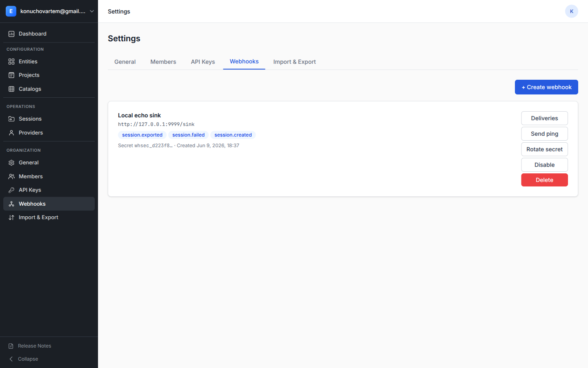The width and height of the screenshot is (588, 368).
Task: Delete the Local echo sink webhook
Action: coord(544,180)
